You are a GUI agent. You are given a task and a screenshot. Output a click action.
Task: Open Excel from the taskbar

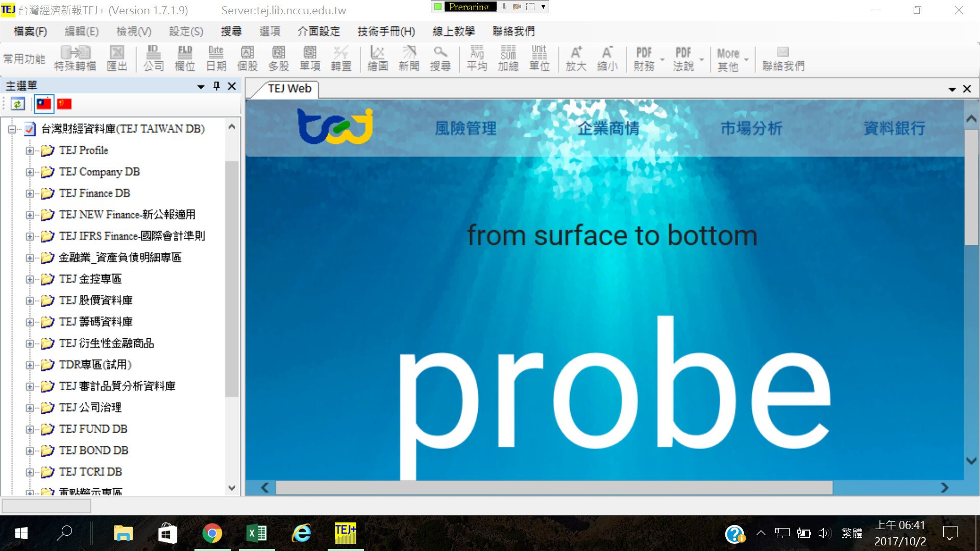pyautogui.click(x=257, y=534)
